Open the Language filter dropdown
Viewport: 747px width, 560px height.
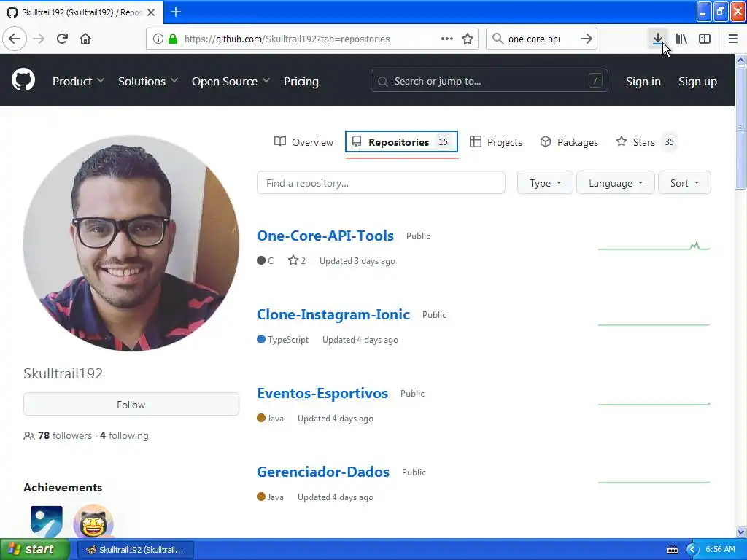[x=616, y=183]
